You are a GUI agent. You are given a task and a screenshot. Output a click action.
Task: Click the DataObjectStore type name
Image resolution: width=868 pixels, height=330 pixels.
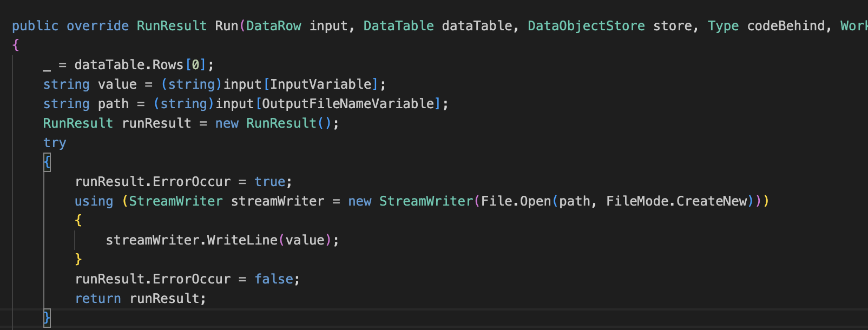586,26
